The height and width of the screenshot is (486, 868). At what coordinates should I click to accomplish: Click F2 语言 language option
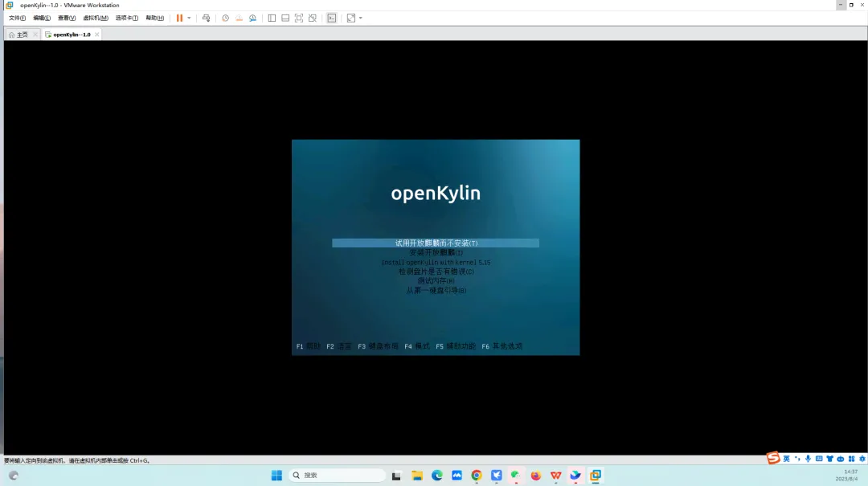(x=339, y=346)
